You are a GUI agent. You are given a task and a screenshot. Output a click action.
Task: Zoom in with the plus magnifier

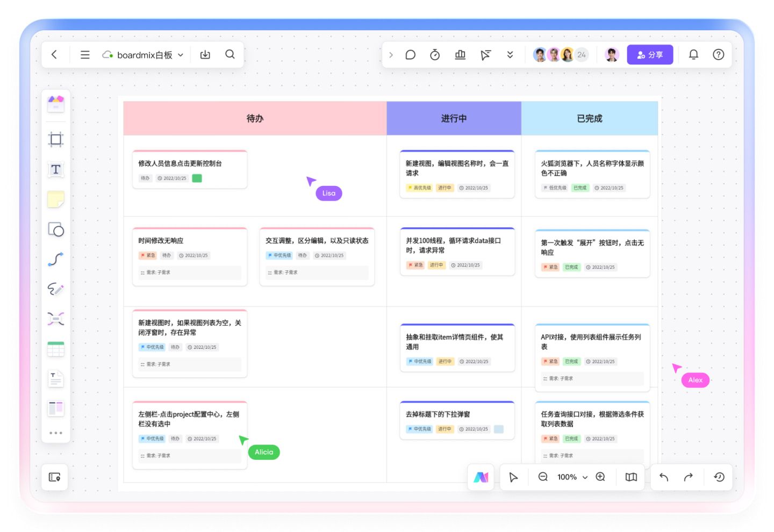(x=601, y=477)
